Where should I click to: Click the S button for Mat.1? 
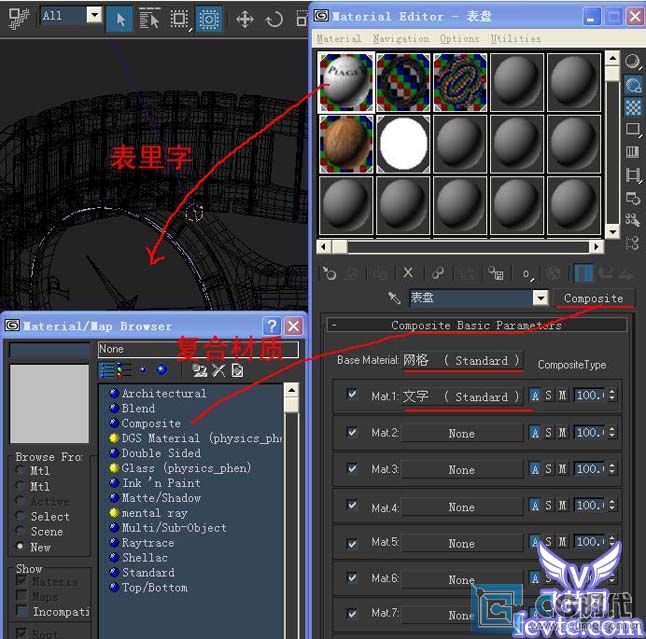(548, 395)
